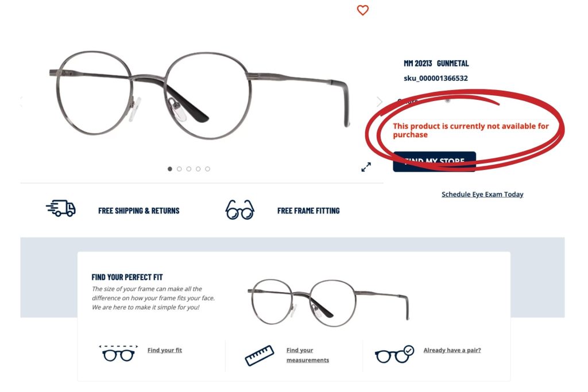Click the main gunmetal glasses product image
The image size is (588, 392).
click(199, 95)
